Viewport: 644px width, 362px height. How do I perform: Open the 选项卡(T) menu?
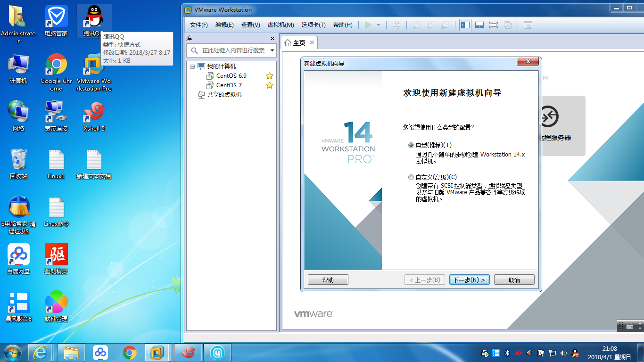point(314,25)
